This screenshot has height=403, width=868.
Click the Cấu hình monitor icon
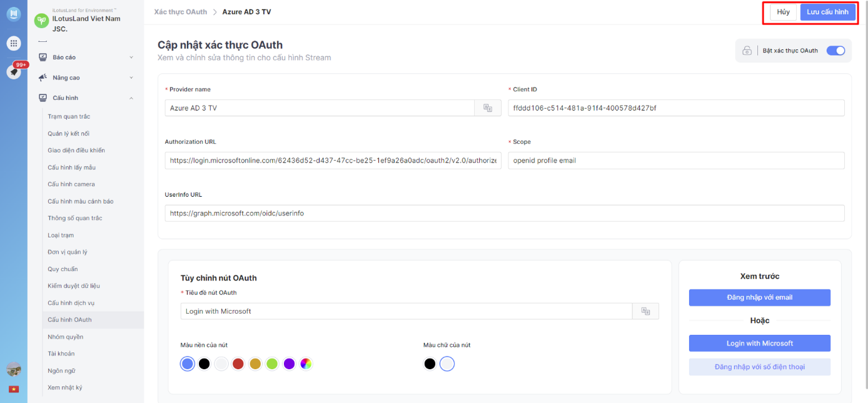tap(43, 98)
